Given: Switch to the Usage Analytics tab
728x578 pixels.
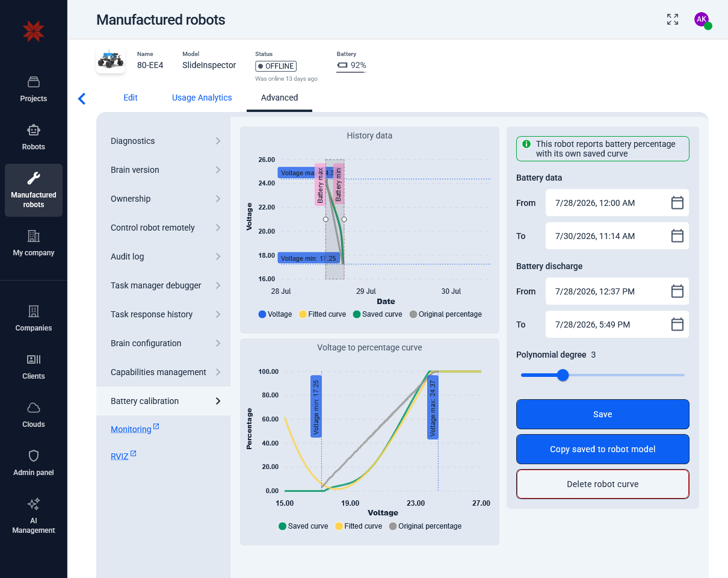Looking at the screenshot, I should [x=202, y=98].
